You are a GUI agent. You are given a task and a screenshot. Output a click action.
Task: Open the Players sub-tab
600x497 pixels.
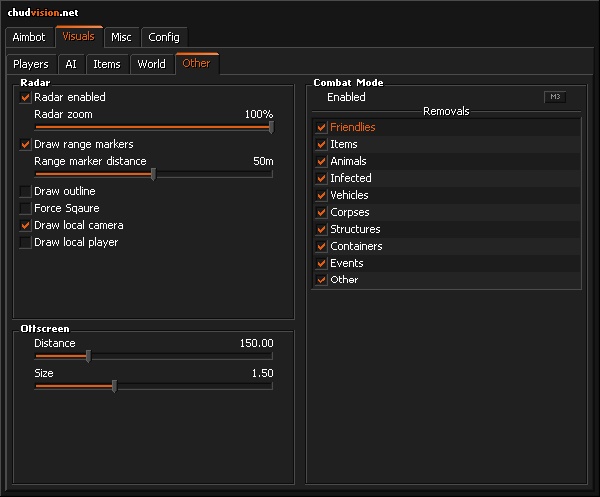(31, 64)
